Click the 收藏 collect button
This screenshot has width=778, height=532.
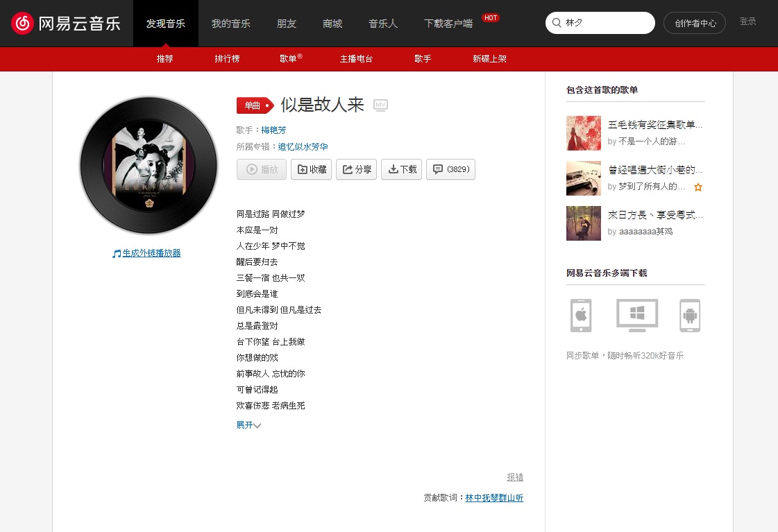pos(311,169)
